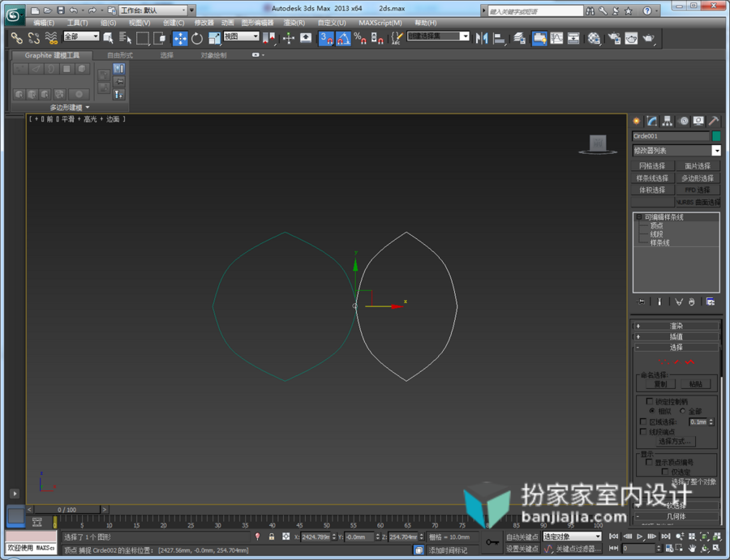Screen dimensions: 730x560
Task: Expand the 多边形建模 panel arrow
Action: tap(88, 108)
